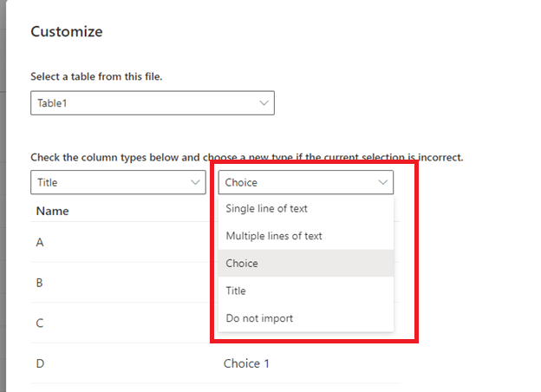Image resolution: width=541 pixels, height=392 pixels.
Task: Click the Customize heading
Action: coord(67,31)
